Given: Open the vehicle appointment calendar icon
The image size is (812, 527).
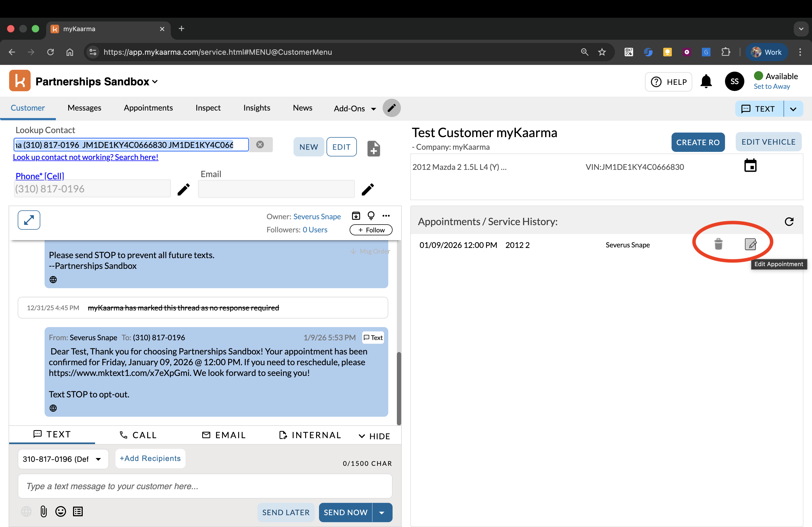Looking at the screenshot, I should click(x=751, y=165).
